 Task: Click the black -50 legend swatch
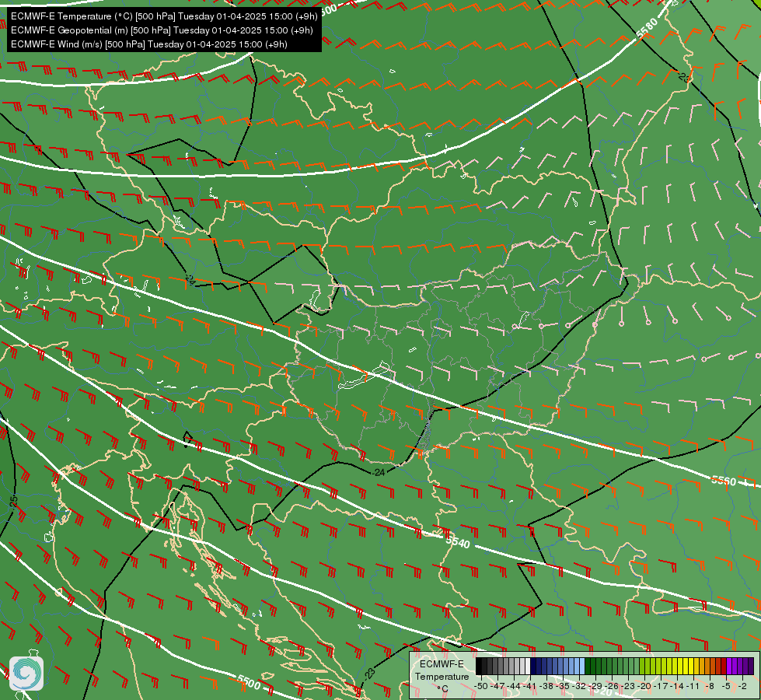pos(479,666)
